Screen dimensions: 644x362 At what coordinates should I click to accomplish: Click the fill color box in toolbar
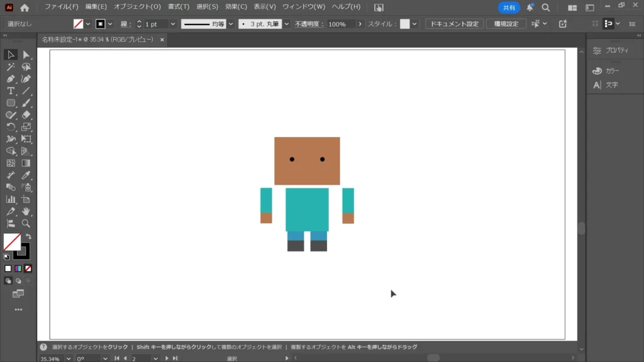[12, 242]
